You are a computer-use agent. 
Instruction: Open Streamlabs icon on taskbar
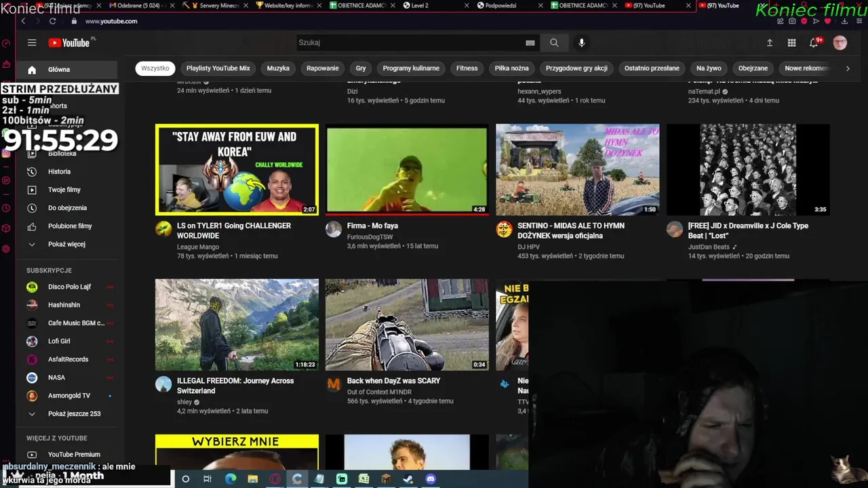click(x=342, y=479)
